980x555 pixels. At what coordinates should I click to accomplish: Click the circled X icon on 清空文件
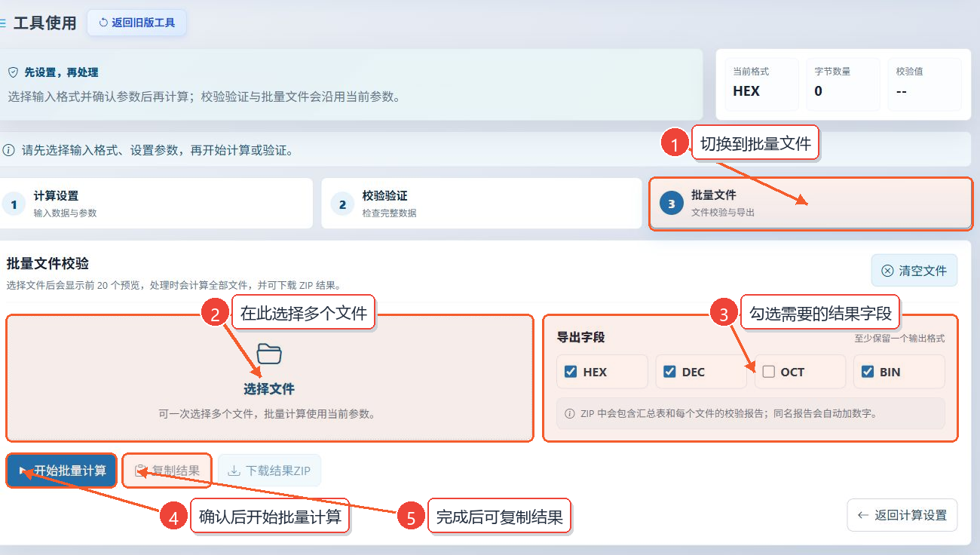[x=887, y=271]
